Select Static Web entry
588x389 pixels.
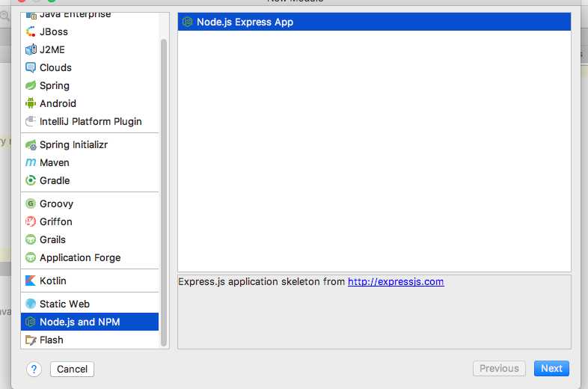pos(90,304)
